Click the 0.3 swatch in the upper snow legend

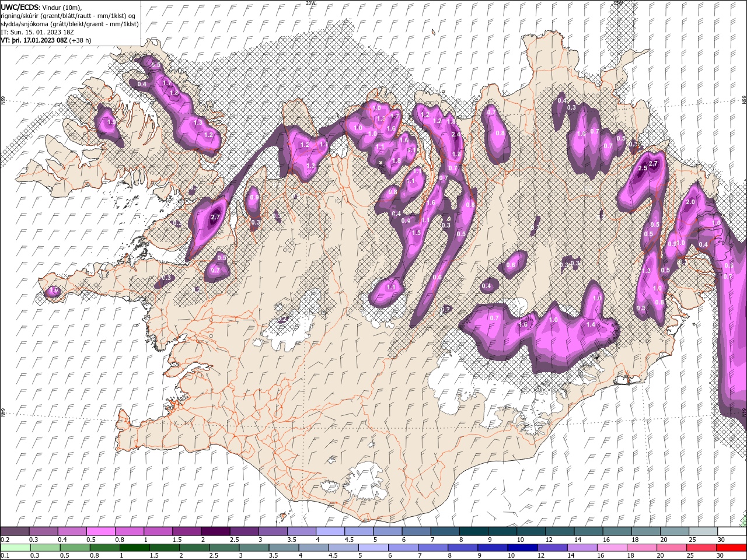click(x=43, y=531)
